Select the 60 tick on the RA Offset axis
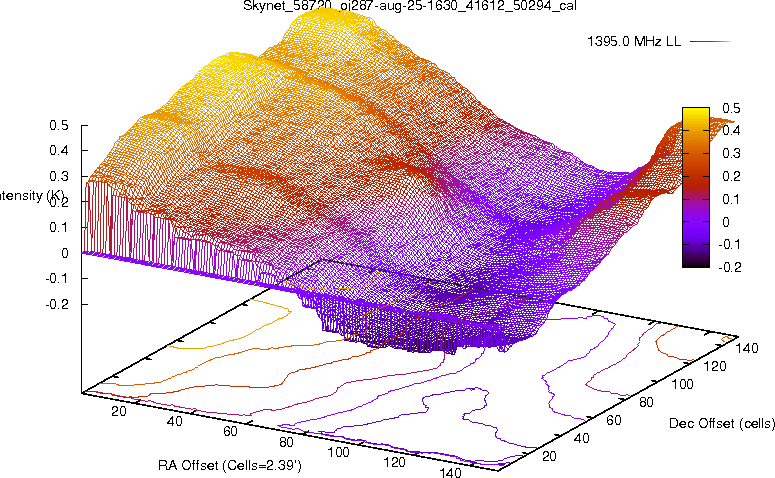This screenshot has height=478, width=775. [230, 431]
